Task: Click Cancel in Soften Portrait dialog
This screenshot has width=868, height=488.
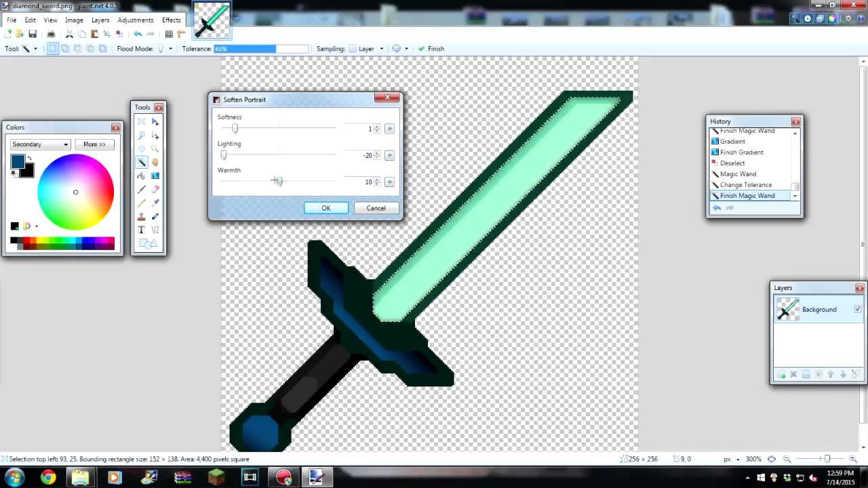Action: click(376, 208)
